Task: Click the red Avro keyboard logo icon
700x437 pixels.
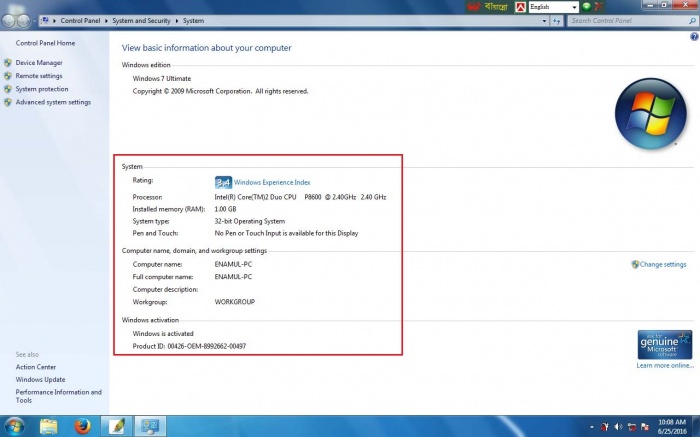Action: (521, 7)
